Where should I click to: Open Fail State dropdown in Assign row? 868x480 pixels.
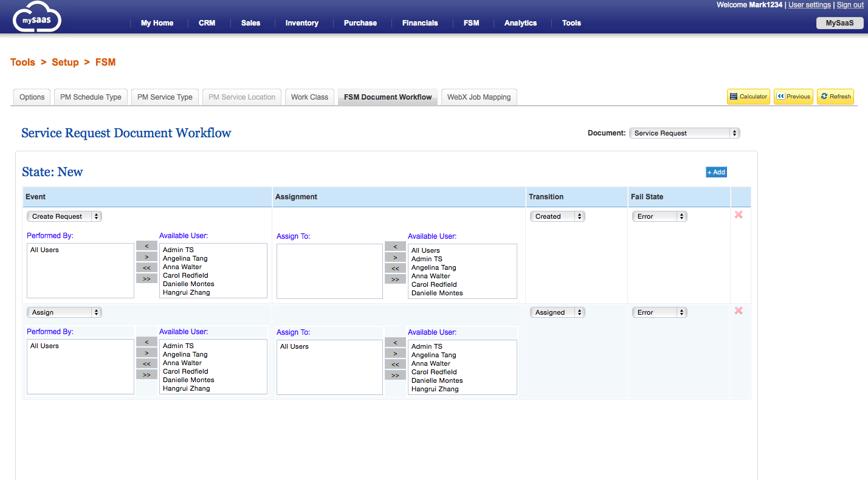pyautogui.click(x=660, y=312)
